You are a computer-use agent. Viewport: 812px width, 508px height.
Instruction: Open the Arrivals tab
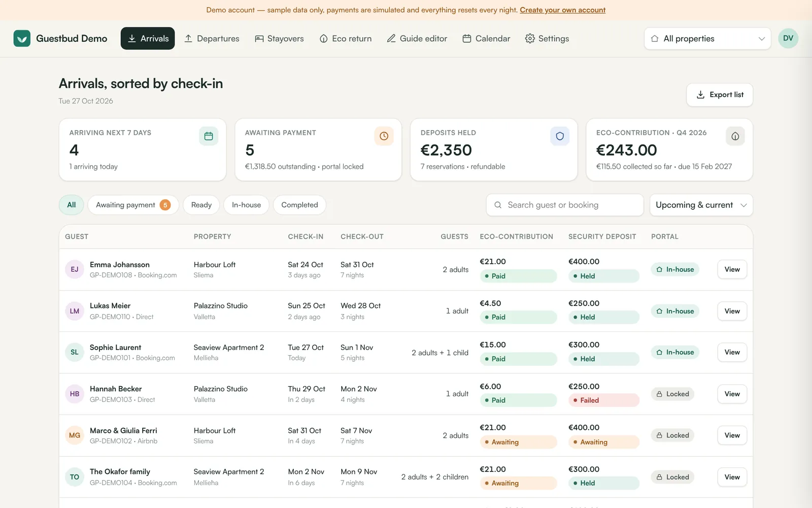(148, 38)
